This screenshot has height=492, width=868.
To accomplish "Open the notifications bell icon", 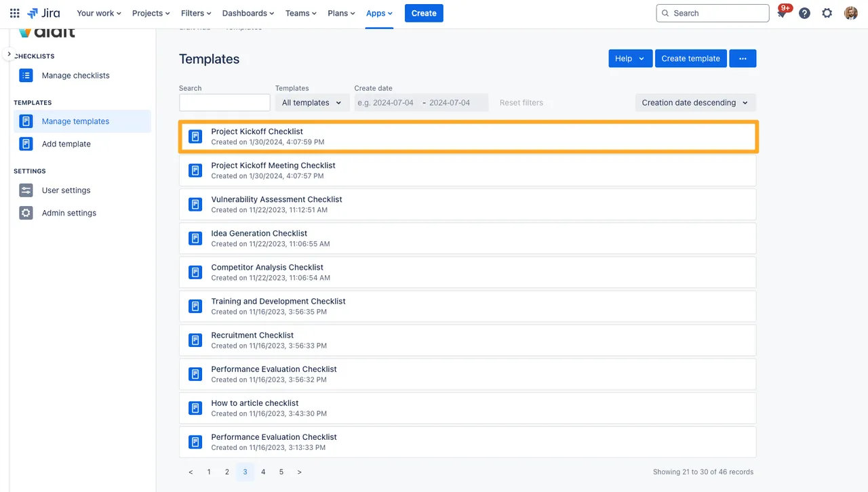I will [x=782, y=13].
